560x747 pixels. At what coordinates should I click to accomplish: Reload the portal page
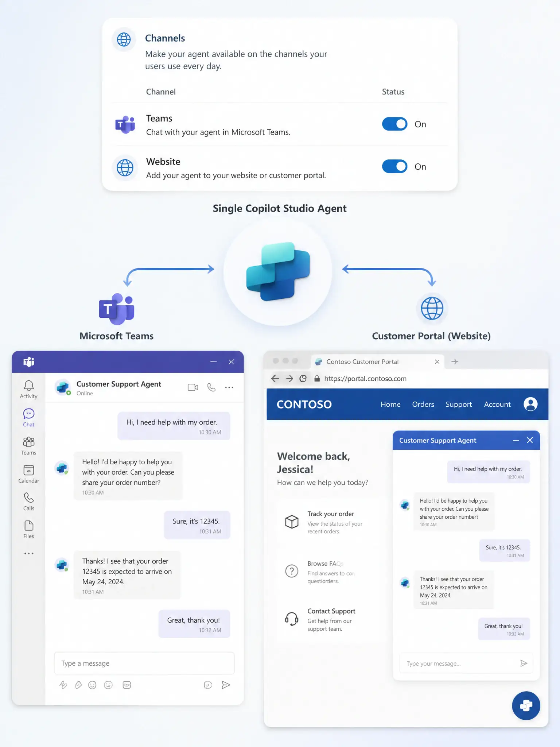pos(303,379)
